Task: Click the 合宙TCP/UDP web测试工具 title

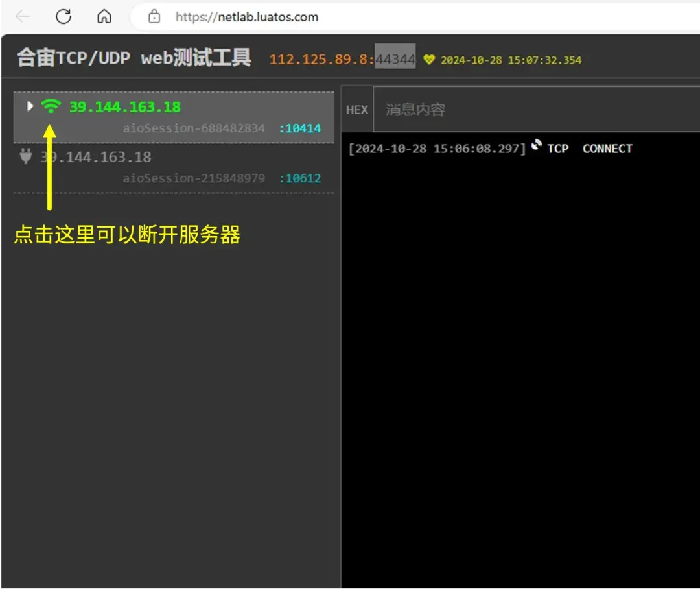Action: click(x=134, y=58)
